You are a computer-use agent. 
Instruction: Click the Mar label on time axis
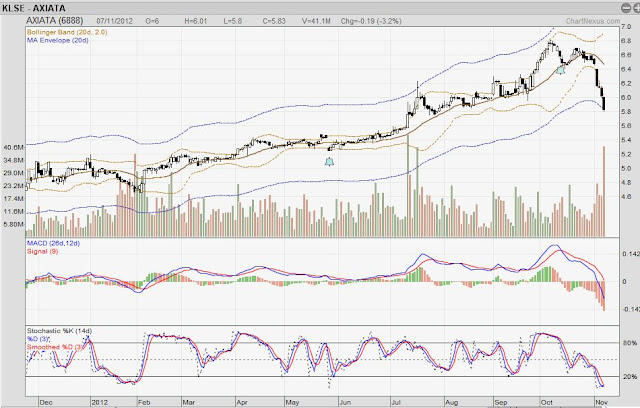[189, 402]
